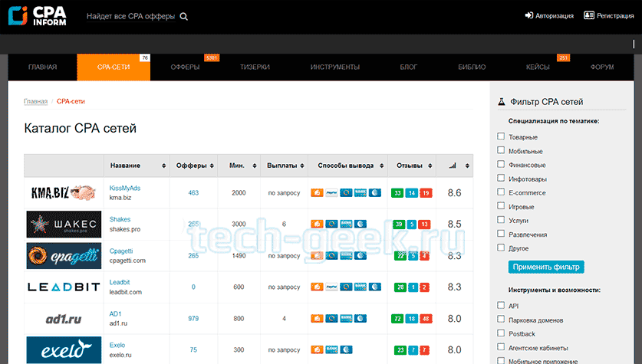642x364 pixels.
Task: Click the Leadbit logo image
Action: pos(63,287)
